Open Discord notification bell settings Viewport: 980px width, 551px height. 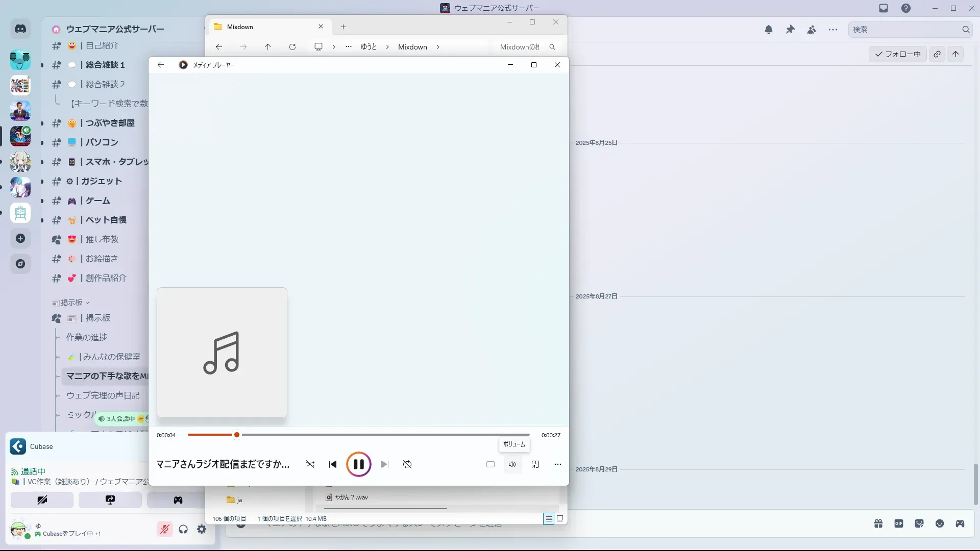(x=769, y=30)
